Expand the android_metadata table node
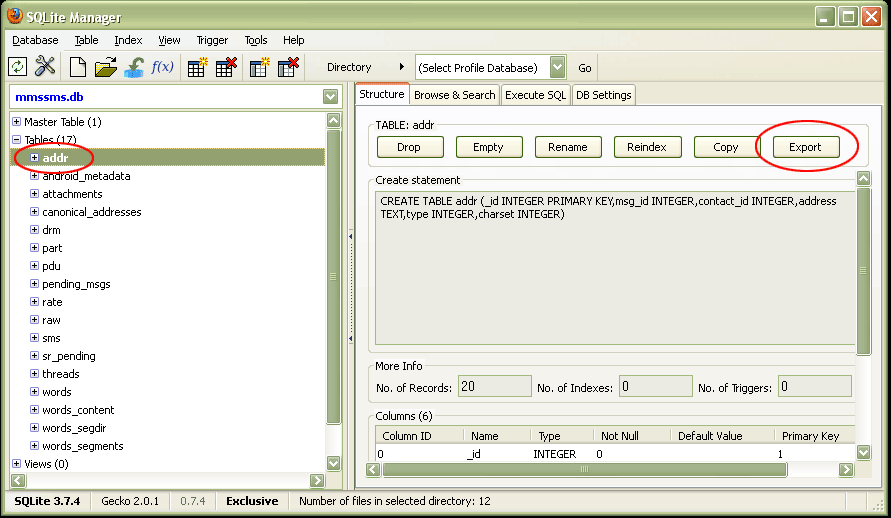 [x=35, y=176]
